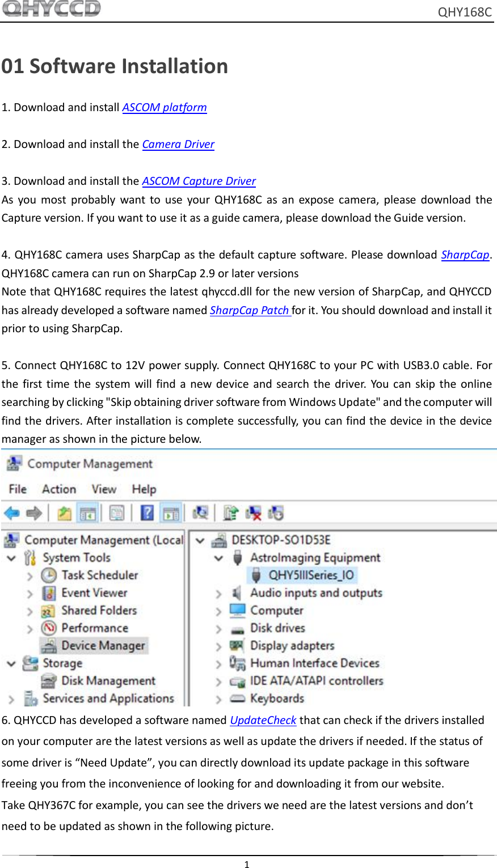Viewport: 497px width, 868px height.
Task: Open the Help menu
Action: pos(144,489)
